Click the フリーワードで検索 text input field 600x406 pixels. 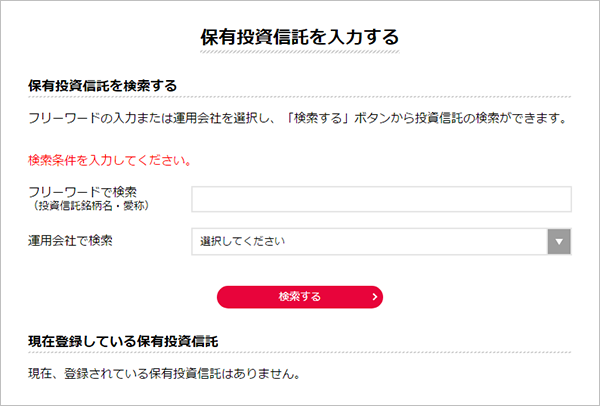tap(381, 199)
